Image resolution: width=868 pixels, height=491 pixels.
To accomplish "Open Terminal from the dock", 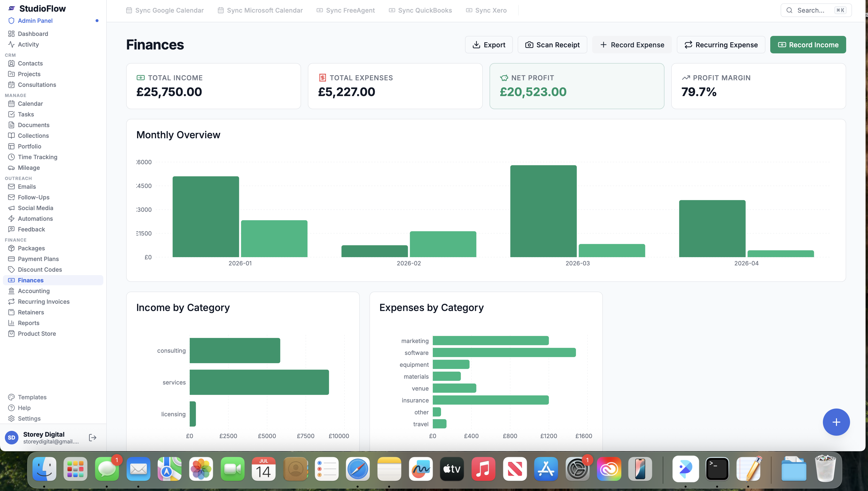I will click(x=717, y=469).
